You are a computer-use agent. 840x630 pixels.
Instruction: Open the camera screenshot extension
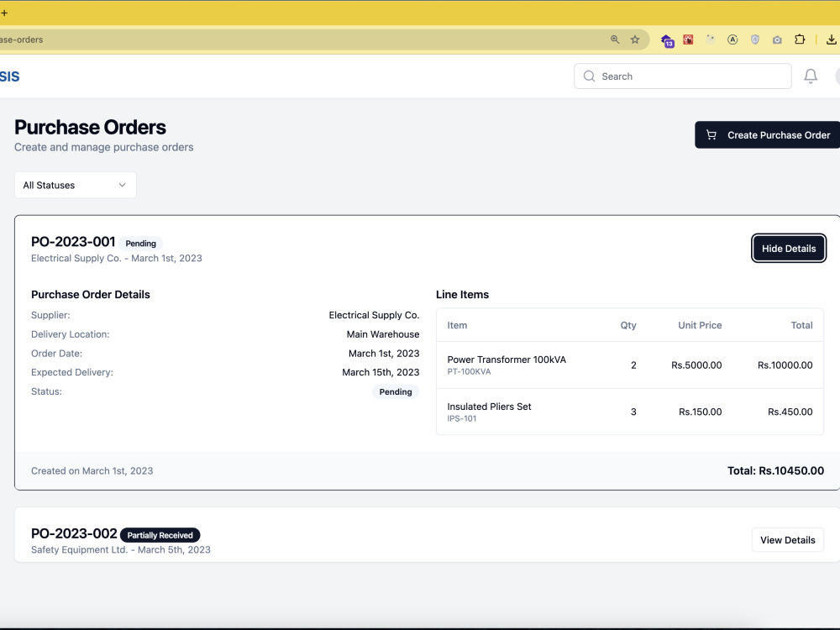pos(777,39)
